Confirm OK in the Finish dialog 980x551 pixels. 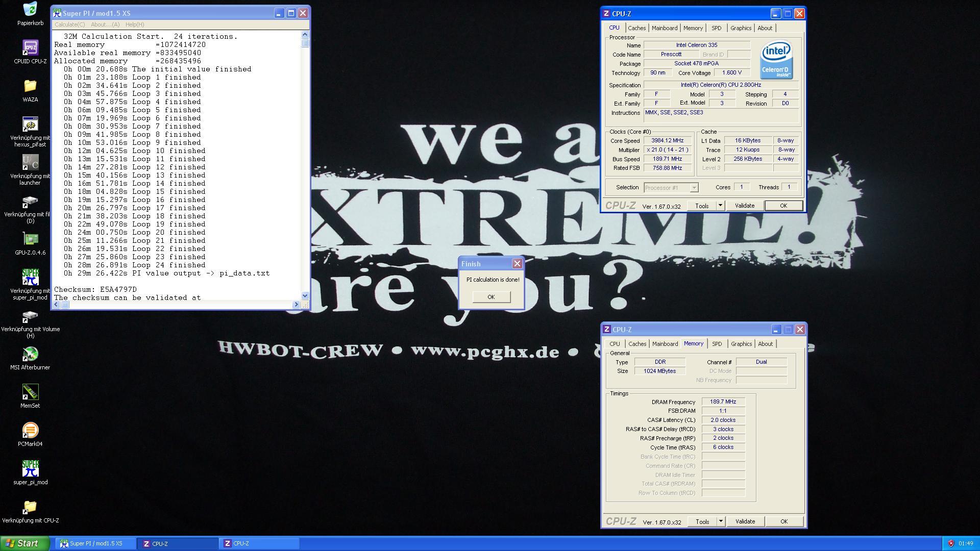pyautogui.click(x=491, y=297)
